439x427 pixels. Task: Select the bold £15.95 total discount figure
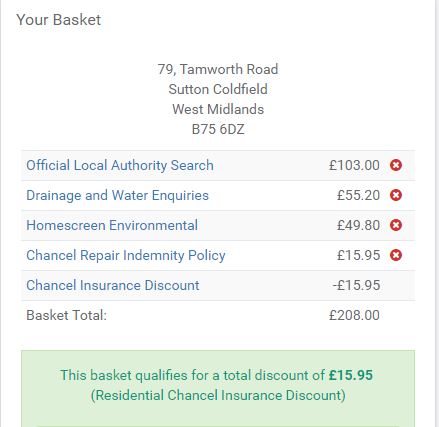click(x=351, y=375)
